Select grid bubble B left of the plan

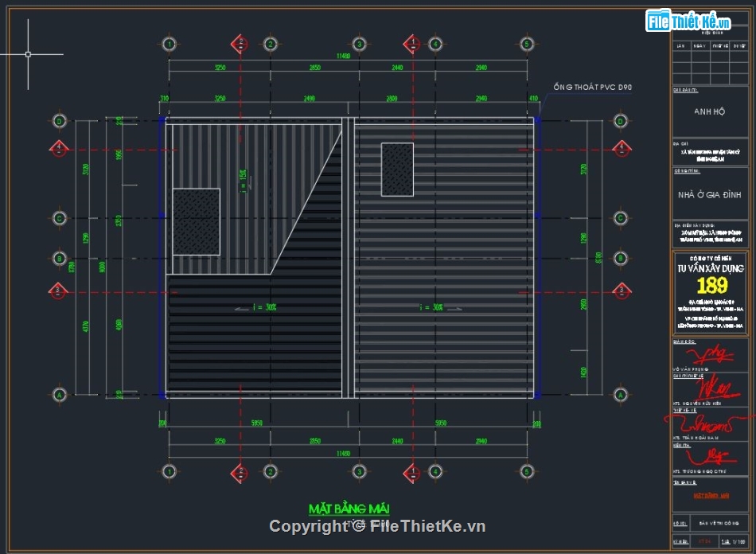click(x=60, y=259)
